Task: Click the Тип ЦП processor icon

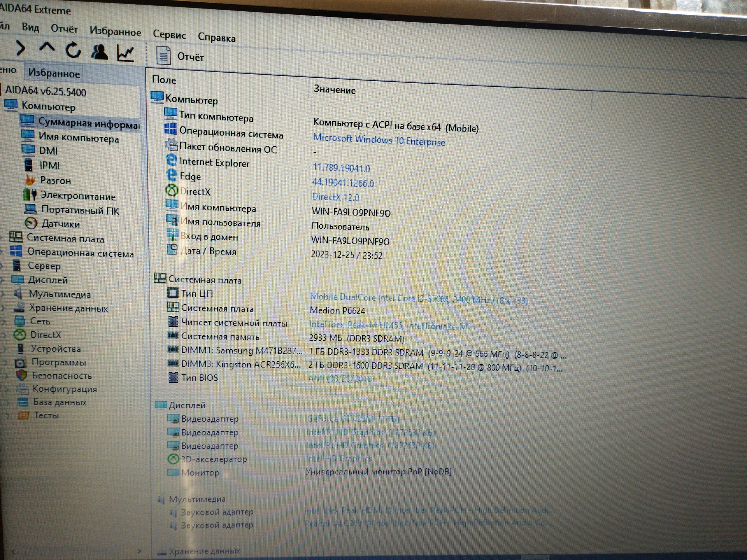Action: click(173, 292)
